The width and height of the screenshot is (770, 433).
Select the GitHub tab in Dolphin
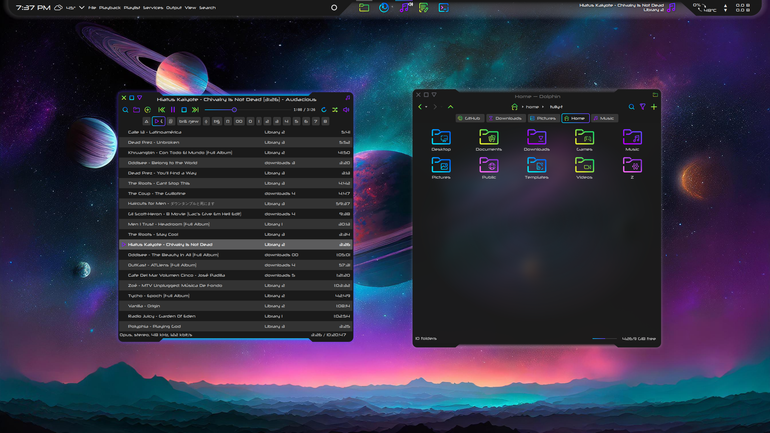tap(469, 118)
